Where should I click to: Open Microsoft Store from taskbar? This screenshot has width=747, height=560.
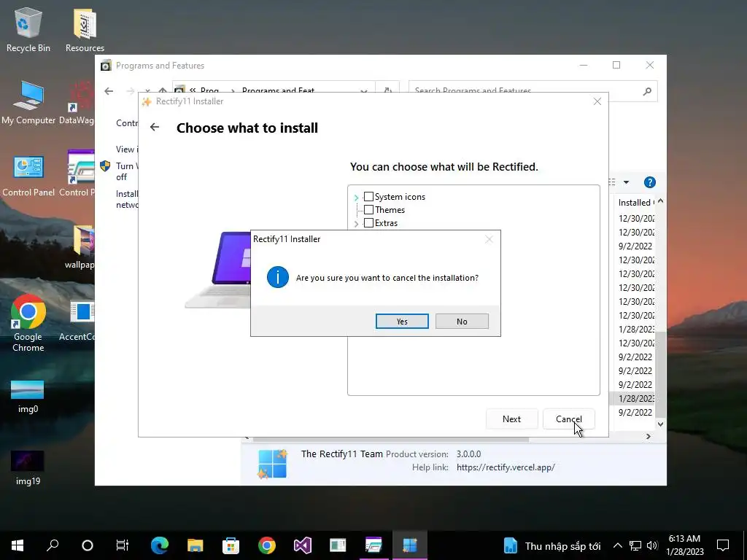tap(231, 545)
